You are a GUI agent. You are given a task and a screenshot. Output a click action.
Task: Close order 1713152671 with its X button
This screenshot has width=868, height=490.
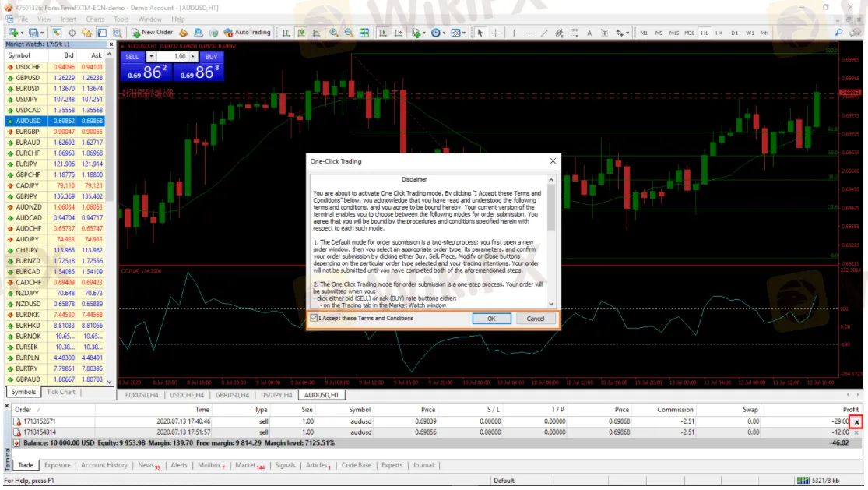[x=856, y=422]
